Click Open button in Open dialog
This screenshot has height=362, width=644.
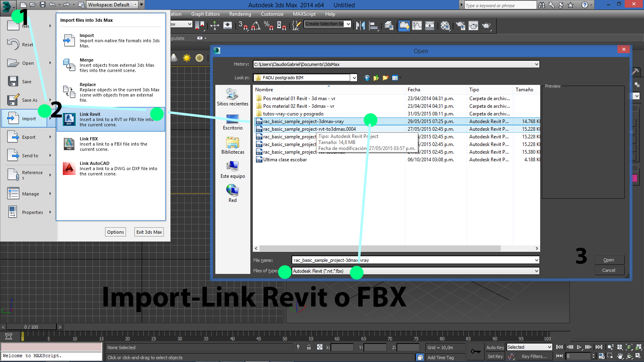609,260
